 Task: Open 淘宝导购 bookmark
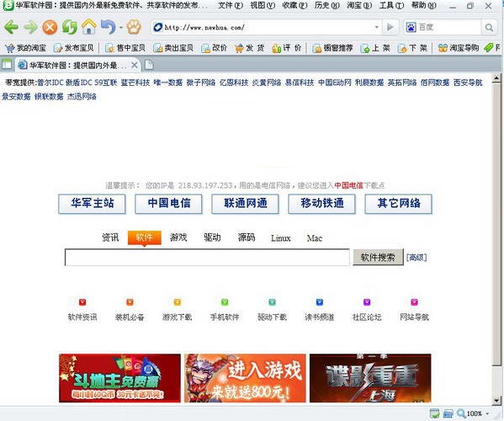tap(459, 48)
